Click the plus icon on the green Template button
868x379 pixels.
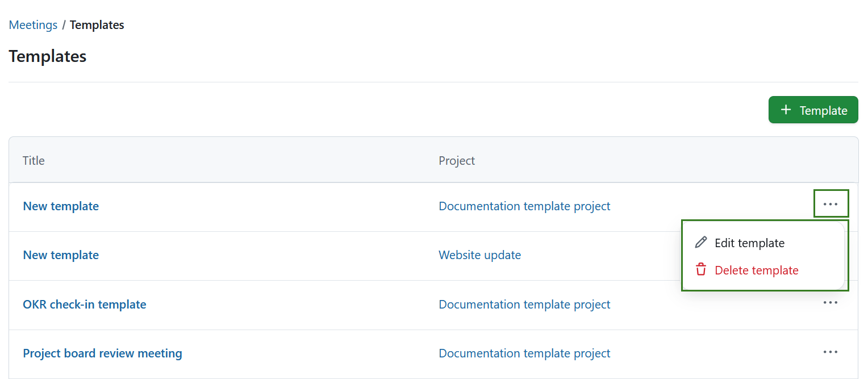pos(786,110)
